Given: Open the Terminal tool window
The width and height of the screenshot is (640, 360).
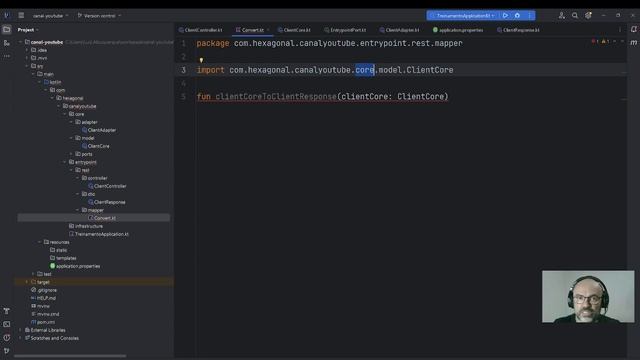Looking at the screenshot, I should tap(7, 324).
